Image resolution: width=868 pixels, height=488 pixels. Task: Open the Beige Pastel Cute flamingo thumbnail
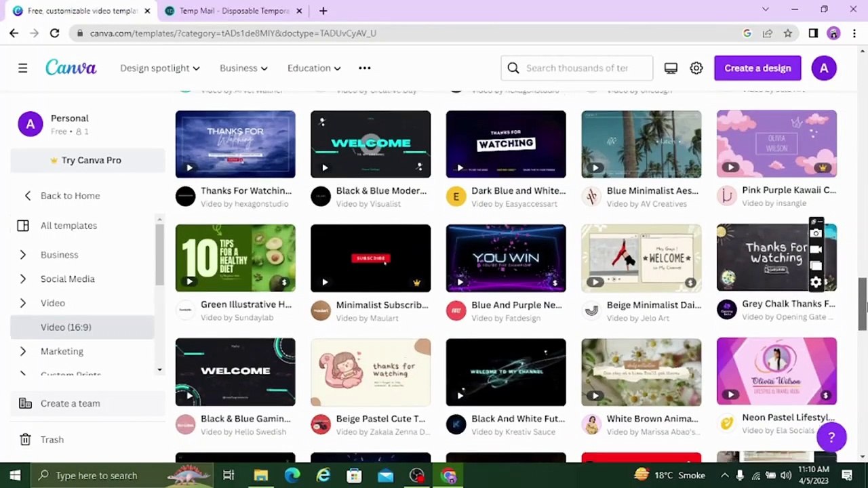click(371, 372)
